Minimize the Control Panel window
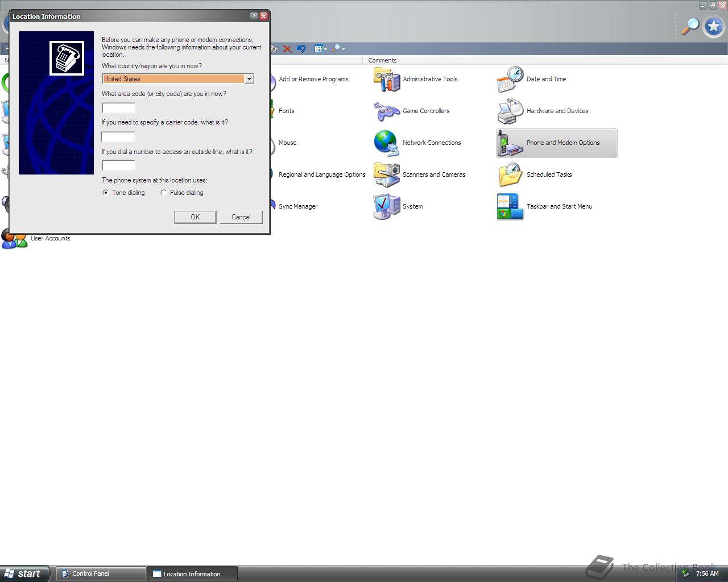This screenshot has width=728, height=582. (703, 5)
